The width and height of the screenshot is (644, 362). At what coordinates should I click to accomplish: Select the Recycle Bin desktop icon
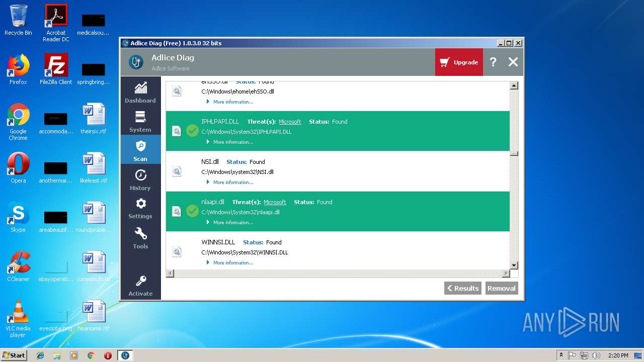click(x=18, y=20)
